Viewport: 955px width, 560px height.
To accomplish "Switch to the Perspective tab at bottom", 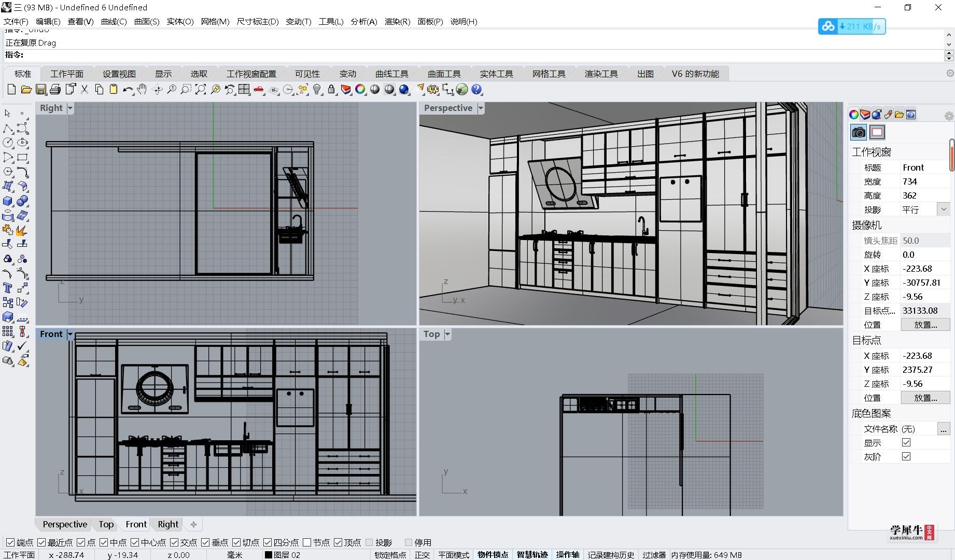I will click(x=65, y=524).
